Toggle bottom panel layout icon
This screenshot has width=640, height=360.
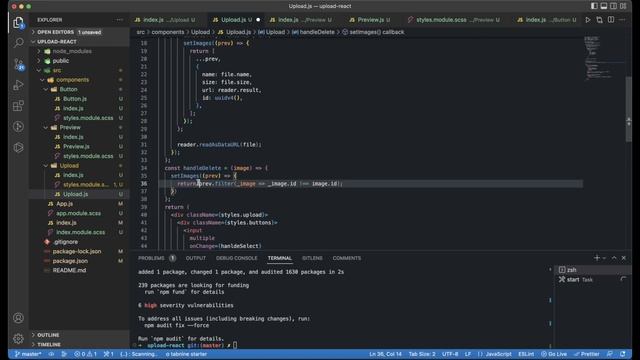pos(604,6)
